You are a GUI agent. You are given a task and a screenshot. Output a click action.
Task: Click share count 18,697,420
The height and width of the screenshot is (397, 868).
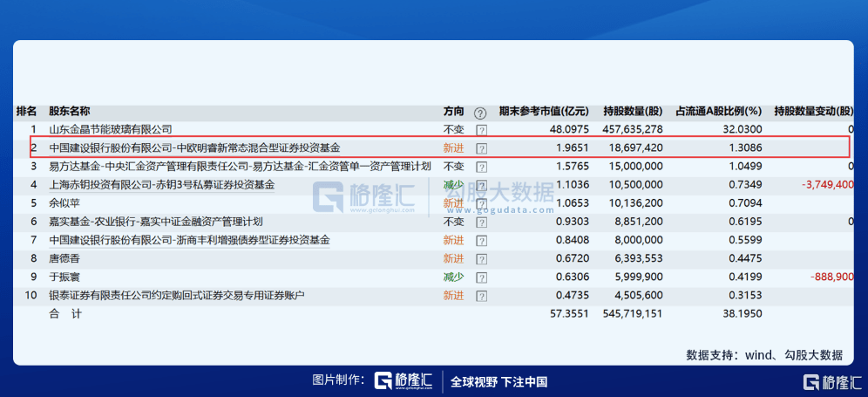635,148
